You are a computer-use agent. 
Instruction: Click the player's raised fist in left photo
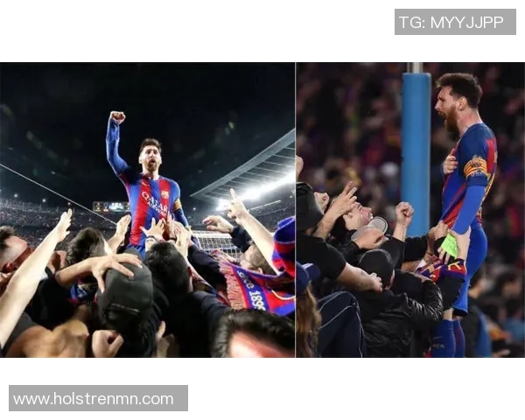pos(117,117)
